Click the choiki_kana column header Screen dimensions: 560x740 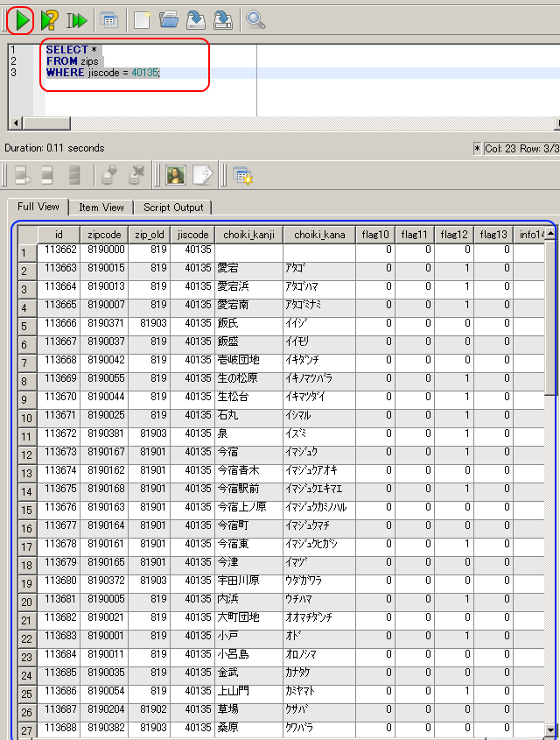[x=319, y=235]
